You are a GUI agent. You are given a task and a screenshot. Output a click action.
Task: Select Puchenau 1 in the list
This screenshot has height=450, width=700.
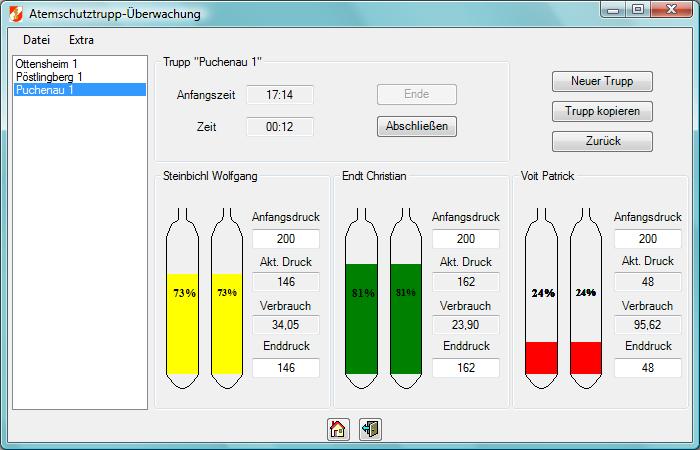coord(79,90)
